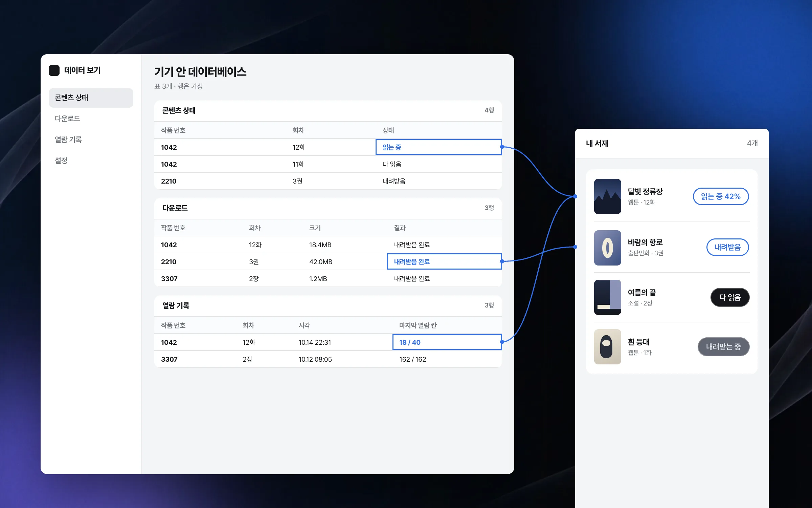
Task: Click the 내려받음 badge for 바람의 항로
Action: (x=727, y=247)
